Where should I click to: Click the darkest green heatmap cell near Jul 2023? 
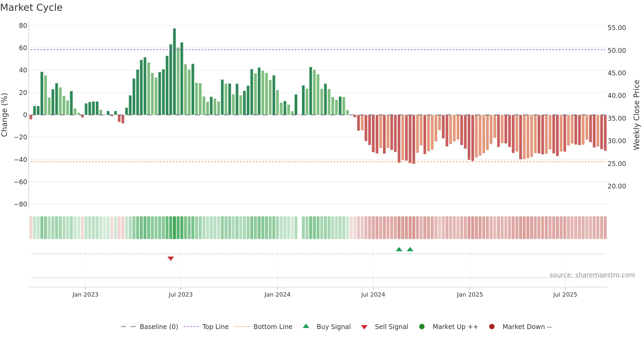(x=174, y=228)
